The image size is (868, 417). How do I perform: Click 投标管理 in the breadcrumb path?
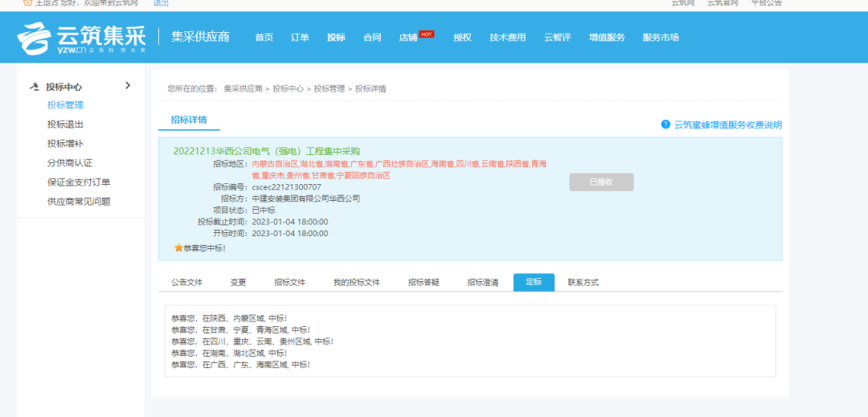click(x=329, y=89)
